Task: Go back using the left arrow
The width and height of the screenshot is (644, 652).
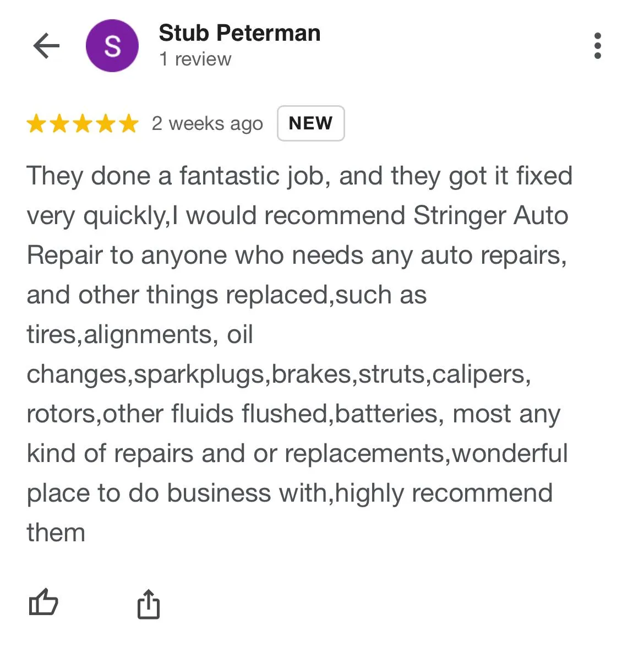Action: click(47, 46)
